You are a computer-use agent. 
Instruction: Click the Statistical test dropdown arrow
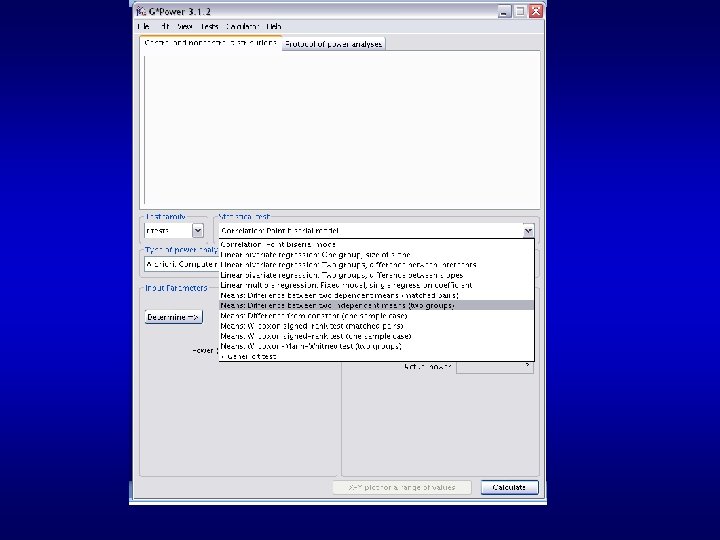[x=528, y=231]
